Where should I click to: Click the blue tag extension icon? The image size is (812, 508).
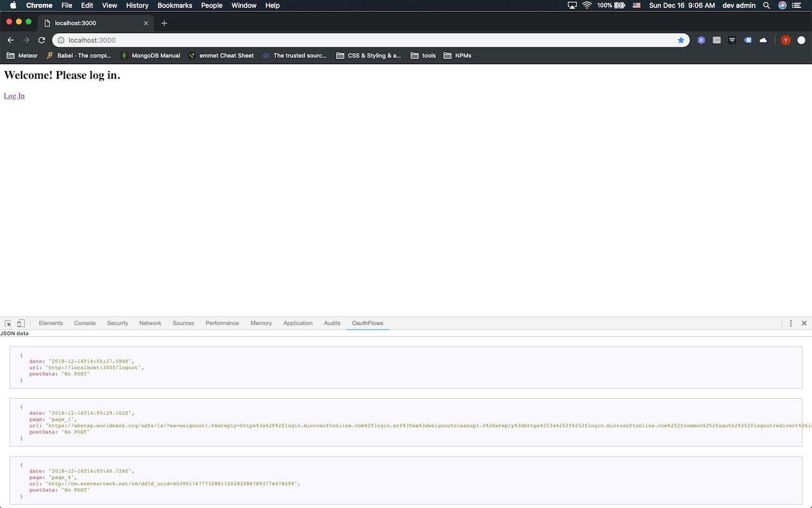point(748,40)
